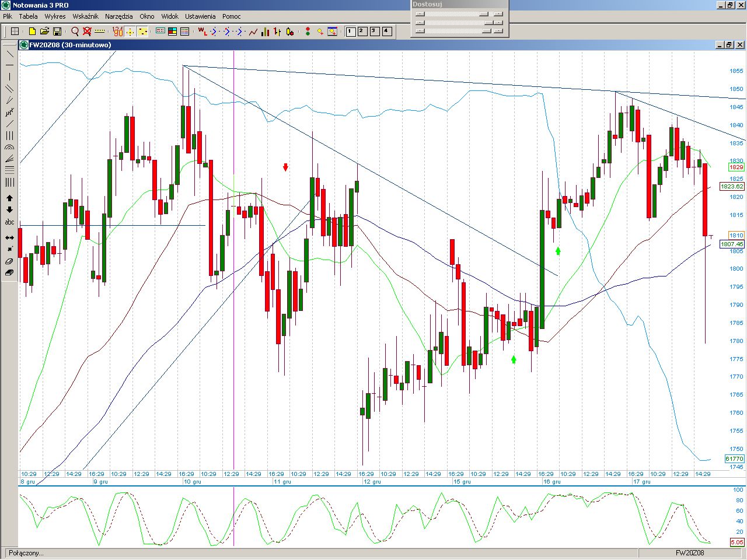Select the down arrow marker tool
Viewport: 747px width, 560px height.
(x=10, y=210)
